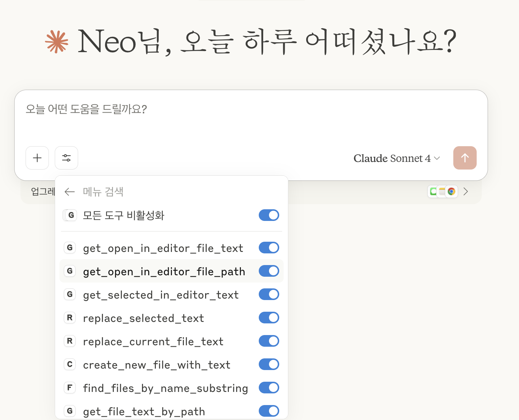Open the tools settings sliders button
Image resolution: width=519 pixels, height=420 pixels.
66,158
